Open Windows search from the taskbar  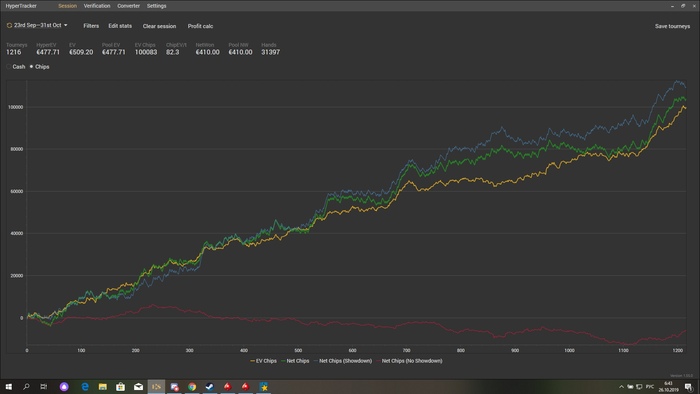click(x=26, y=386)
